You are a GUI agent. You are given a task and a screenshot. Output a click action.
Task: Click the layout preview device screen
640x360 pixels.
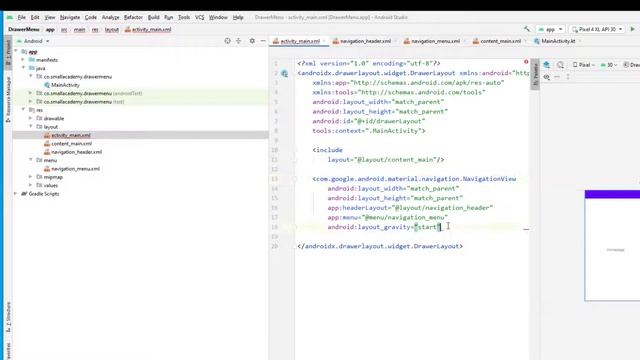(612, 245)
